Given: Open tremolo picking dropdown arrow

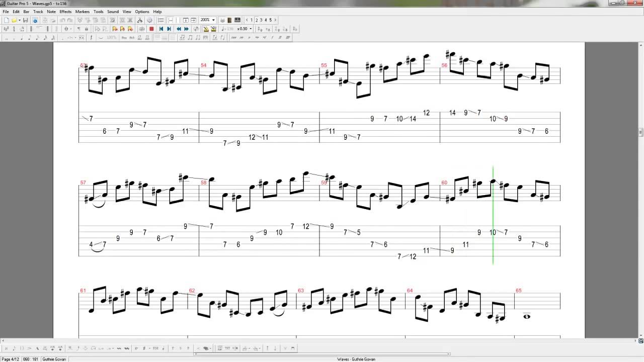Looking at the screenshot, I should pyautogui.click(x=149, y=348).
